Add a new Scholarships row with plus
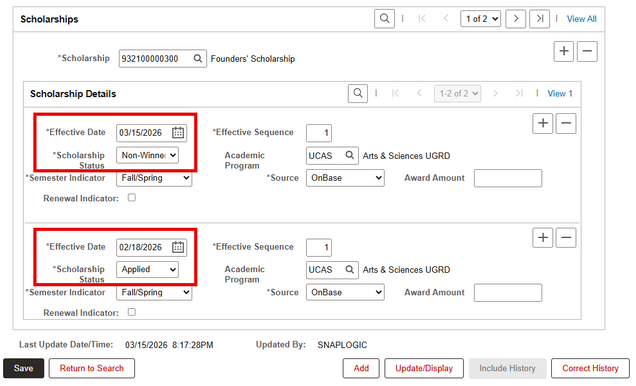Image resolution: width=636 pixels, height=386 pixels. (x=563, y=51)
